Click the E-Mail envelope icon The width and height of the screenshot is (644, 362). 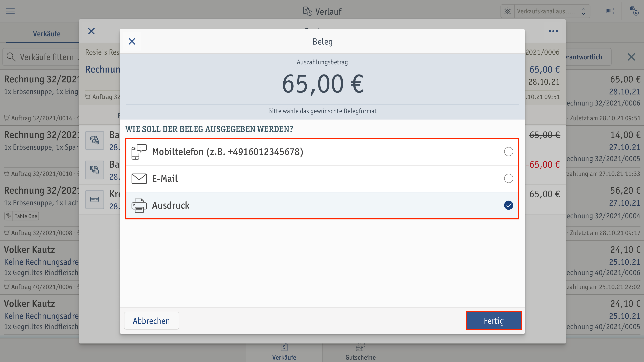[x=139, y=178]
